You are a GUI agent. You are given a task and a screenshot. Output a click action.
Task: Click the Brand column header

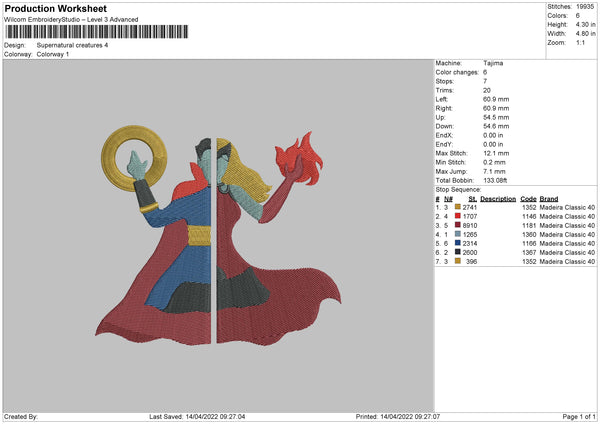tap(551, 198)
